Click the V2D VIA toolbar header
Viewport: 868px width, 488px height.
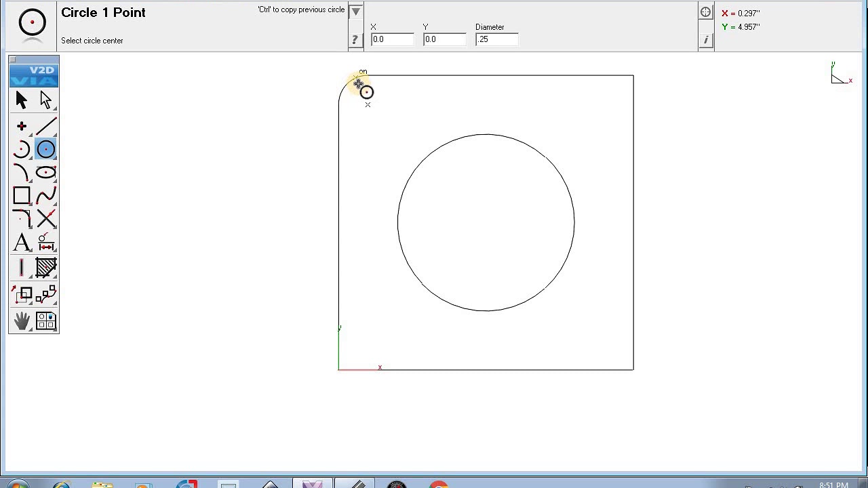(x=34, y=76)
